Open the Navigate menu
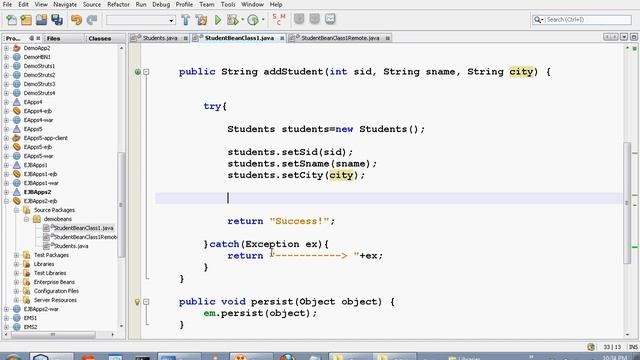640x360 pixels. pos(65,4)
